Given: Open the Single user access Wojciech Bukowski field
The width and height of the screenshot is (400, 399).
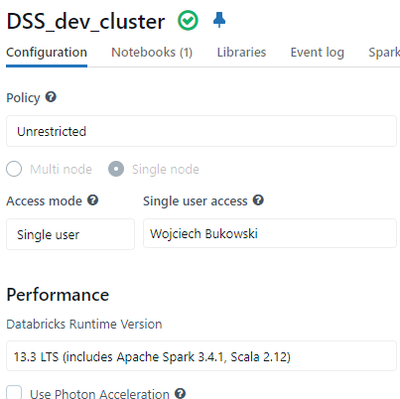Looking at the screenshot, I should pyautogui.click(x=270, y=233).
